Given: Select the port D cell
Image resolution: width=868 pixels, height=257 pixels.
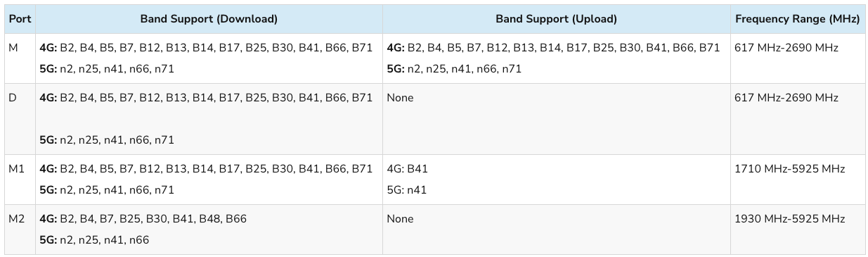Looking at the screenshot, I should point(20,119).
